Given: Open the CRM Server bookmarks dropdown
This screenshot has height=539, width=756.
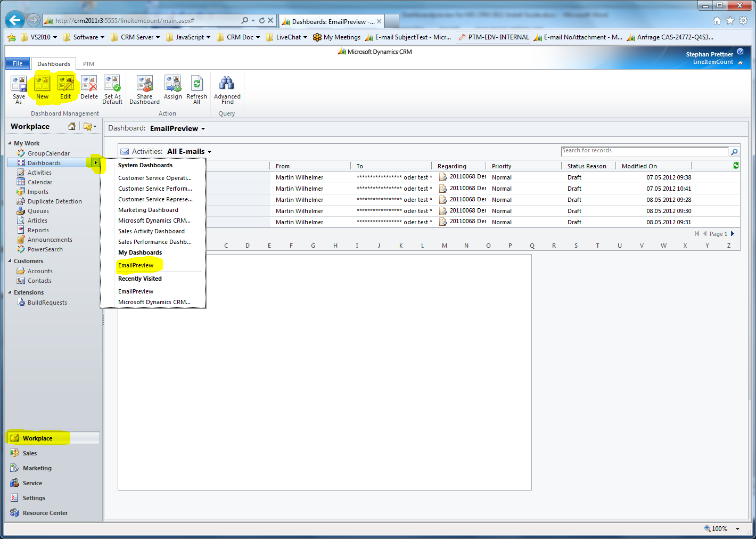Looking at the screenshot, I should tap(158, 37).
